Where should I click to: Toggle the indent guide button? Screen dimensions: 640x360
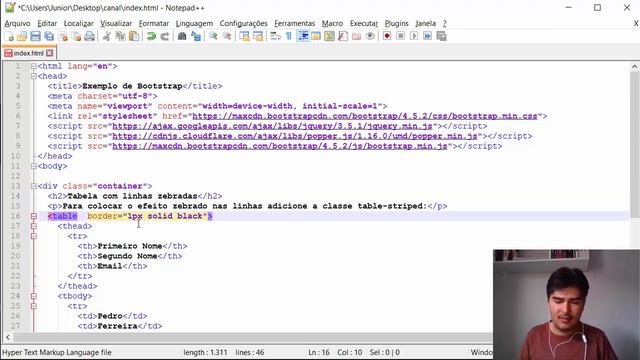coord(303,36)
